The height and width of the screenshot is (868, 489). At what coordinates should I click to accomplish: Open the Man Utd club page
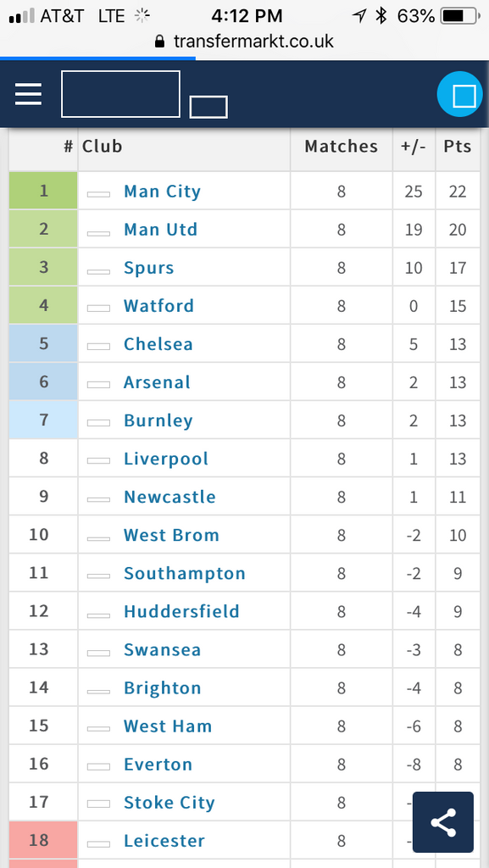(160, 229)
